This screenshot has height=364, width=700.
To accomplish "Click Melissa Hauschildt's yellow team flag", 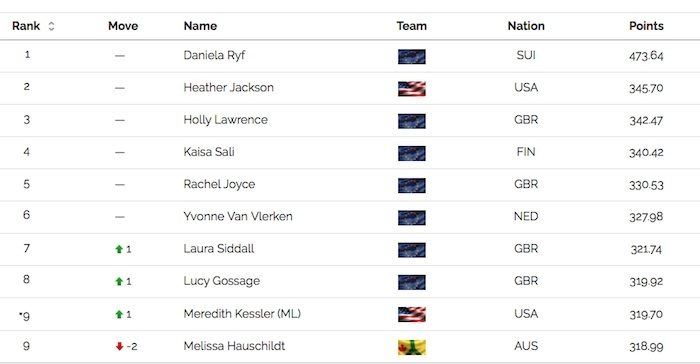I will click(x=412, y=347).
